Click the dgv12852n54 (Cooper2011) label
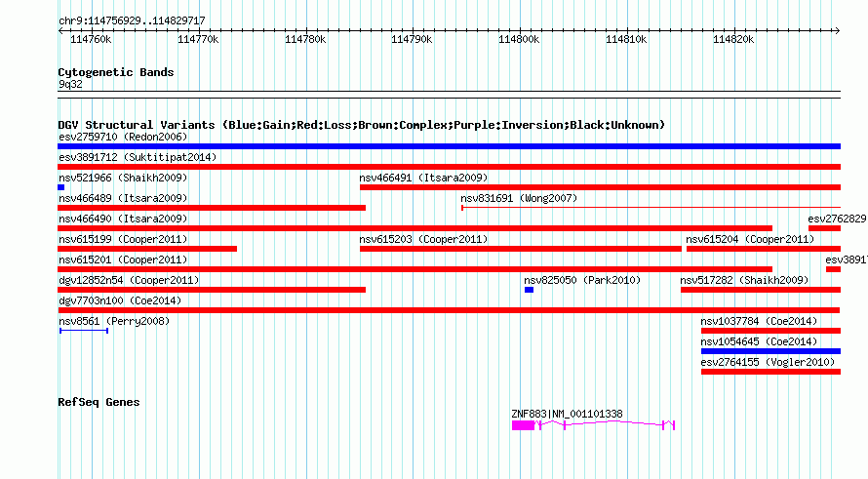Viewport: 868px width, 479px height. click(x=129, y=280)
